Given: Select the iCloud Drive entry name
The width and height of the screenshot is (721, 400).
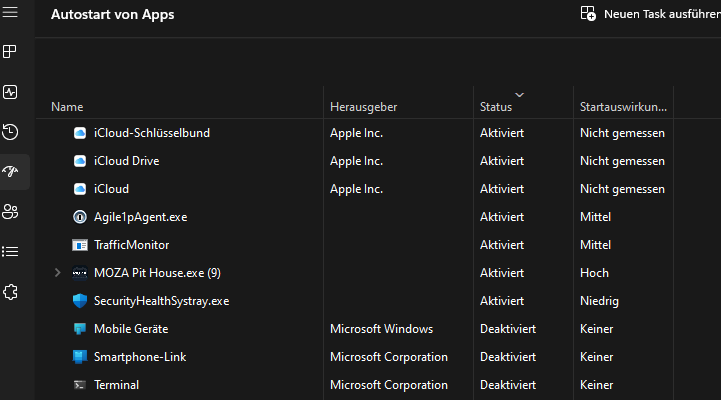Looking at the screenshot, I should tap(126, 161).
